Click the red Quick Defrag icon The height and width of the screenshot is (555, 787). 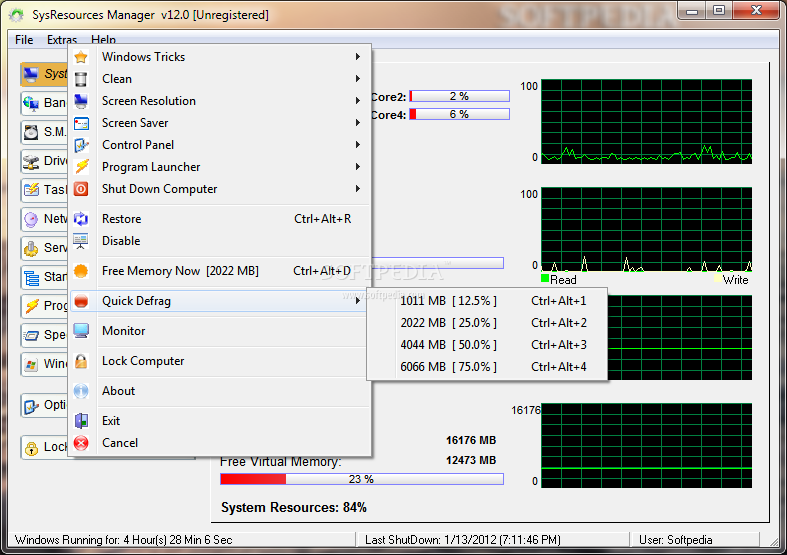point(81,301)
